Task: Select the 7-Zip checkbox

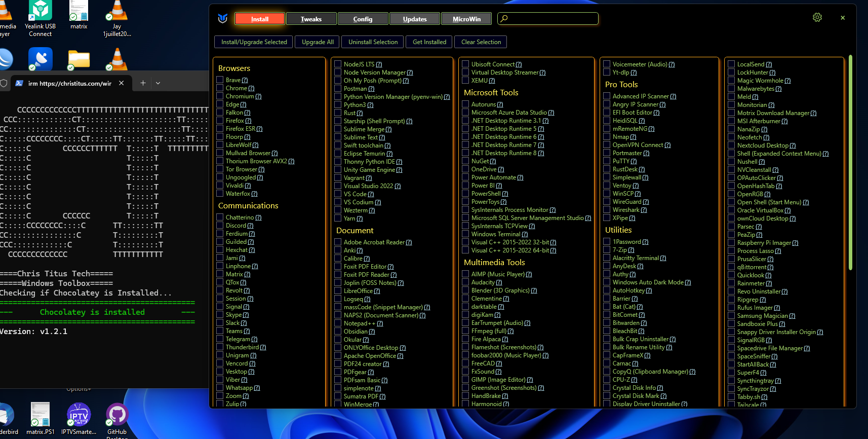Action: (x=607, y=250)
